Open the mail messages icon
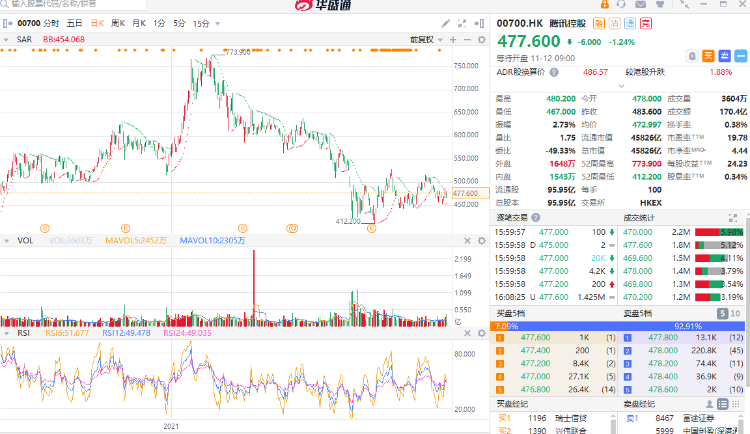This screenshot has height=434, width=750. tap(640, 4)
